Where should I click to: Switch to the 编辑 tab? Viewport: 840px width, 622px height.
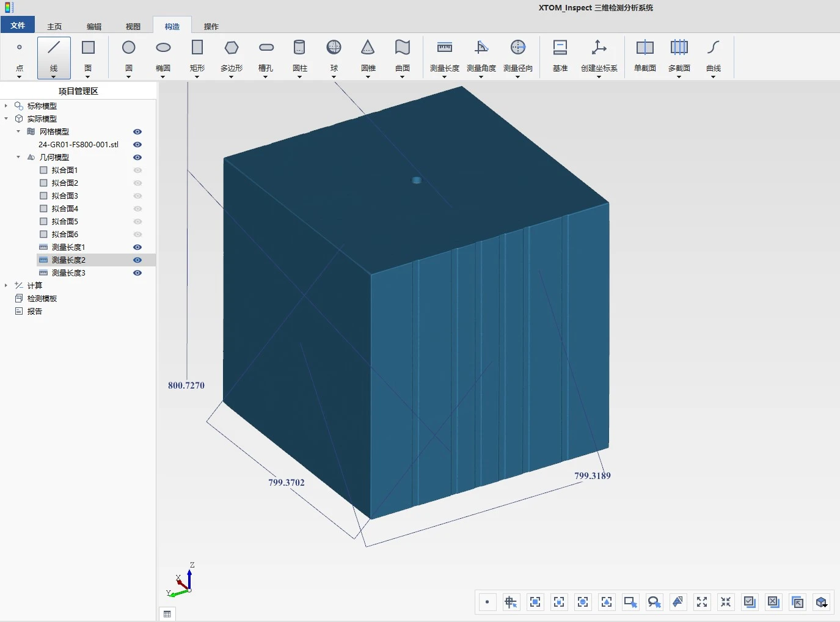tap(94, 26)
